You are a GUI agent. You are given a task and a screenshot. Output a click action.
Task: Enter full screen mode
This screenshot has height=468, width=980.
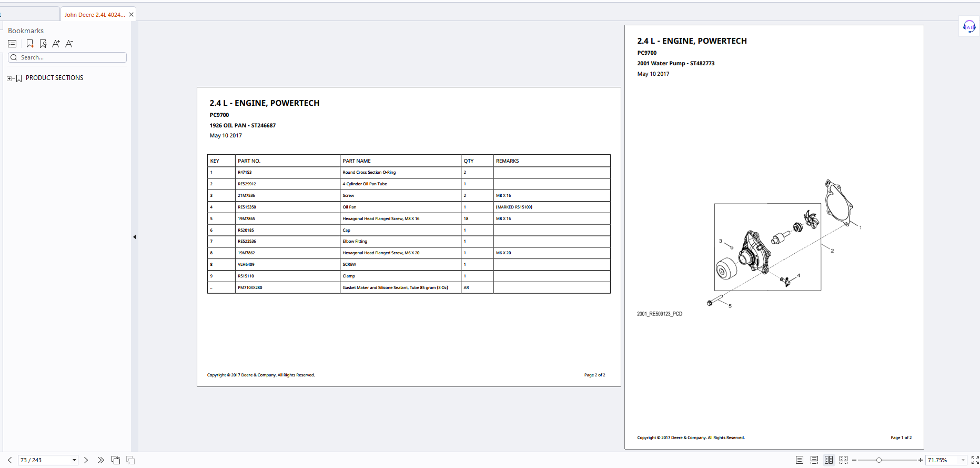pyautogui.click(x=975, y=460)
